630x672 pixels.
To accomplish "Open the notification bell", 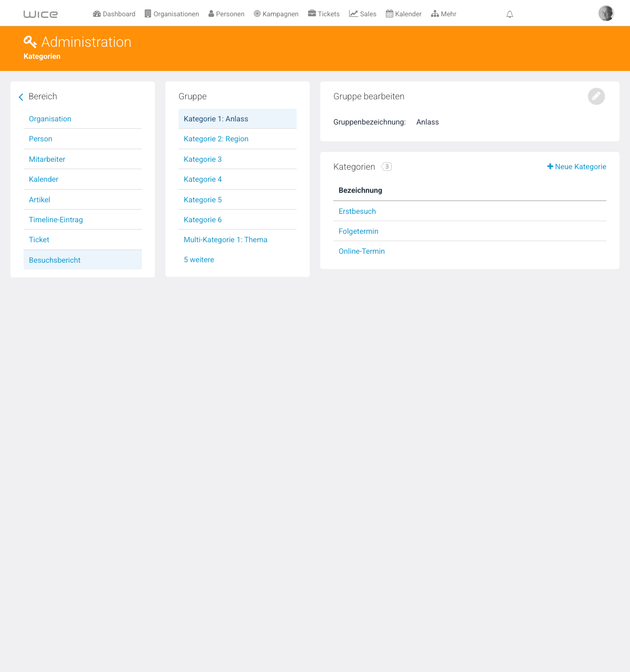I will pos(509,14).
